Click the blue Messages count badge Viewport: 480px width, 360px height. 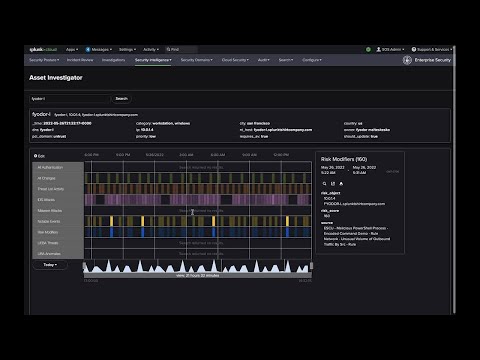click(88, 49)
